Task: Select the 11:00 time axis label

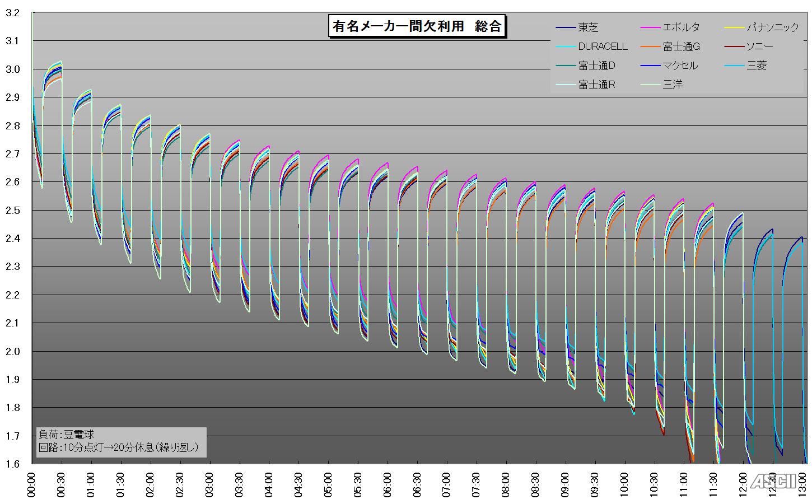Action: pos(685,484)
